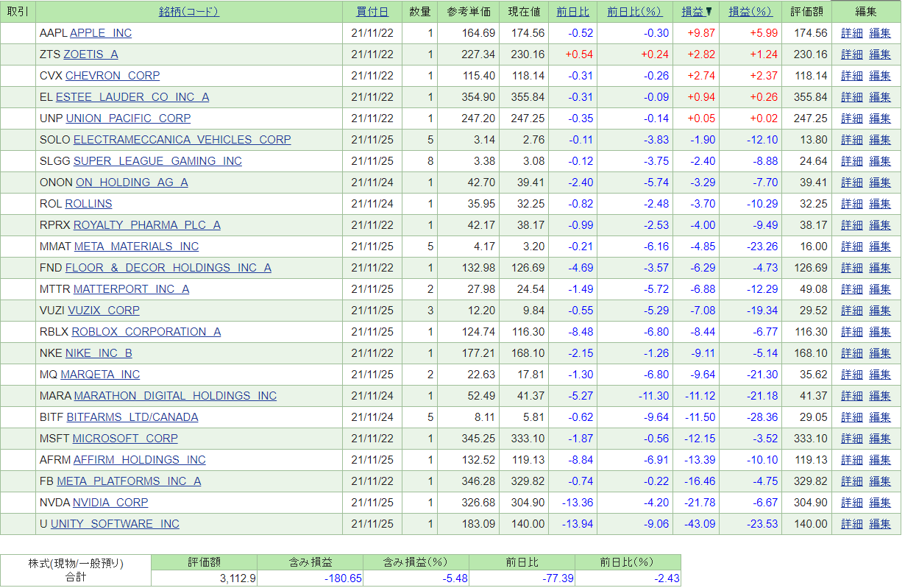Click 編集 for the AAPL row
Screen dimensions: 905x588
tap(880, 33)
